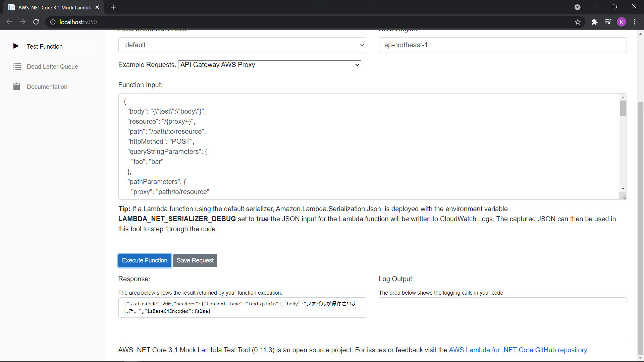644x362 pixels.
Task: Click the LAMBDA_NET_SERIALIZER_DEBUG text
Action: (x=177, y=219)
